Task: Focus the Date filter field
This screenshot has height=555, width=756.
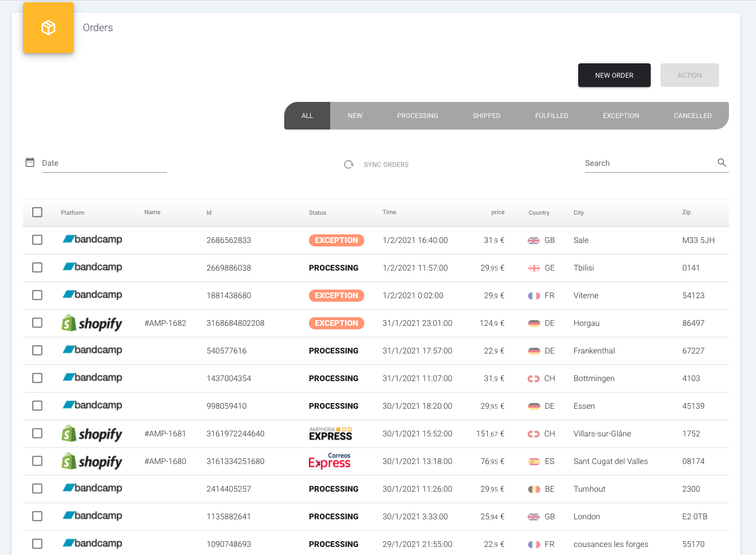Action: (x=104, y=163)
